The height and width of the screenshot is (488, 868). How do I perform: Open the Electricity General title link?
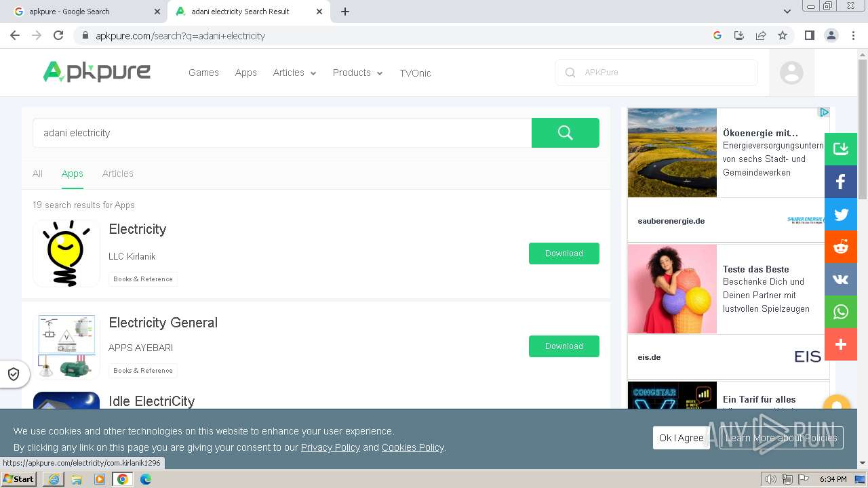point(163,323)
